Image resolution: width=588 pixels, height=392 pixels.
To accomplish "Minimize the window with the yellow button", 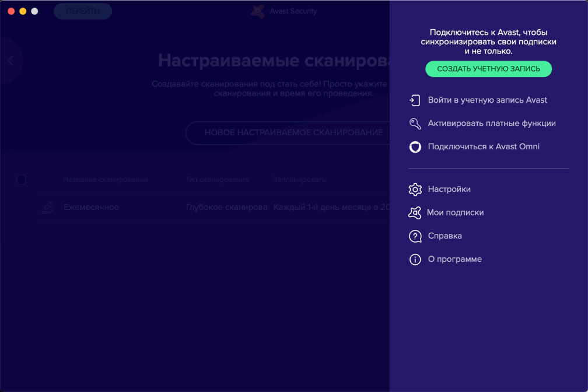I will coord(23,11).
